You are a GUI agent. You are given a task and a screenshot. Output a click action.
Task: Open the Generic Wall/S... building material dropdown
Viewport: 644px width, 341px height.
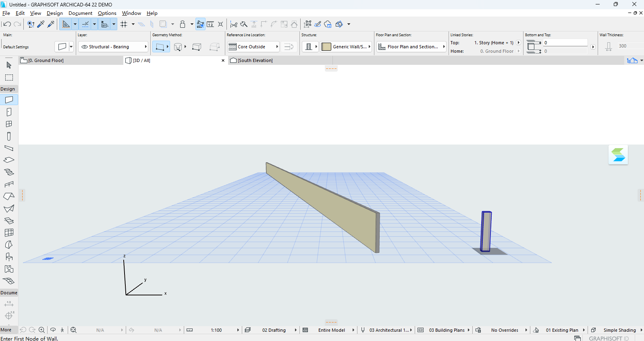346,47
